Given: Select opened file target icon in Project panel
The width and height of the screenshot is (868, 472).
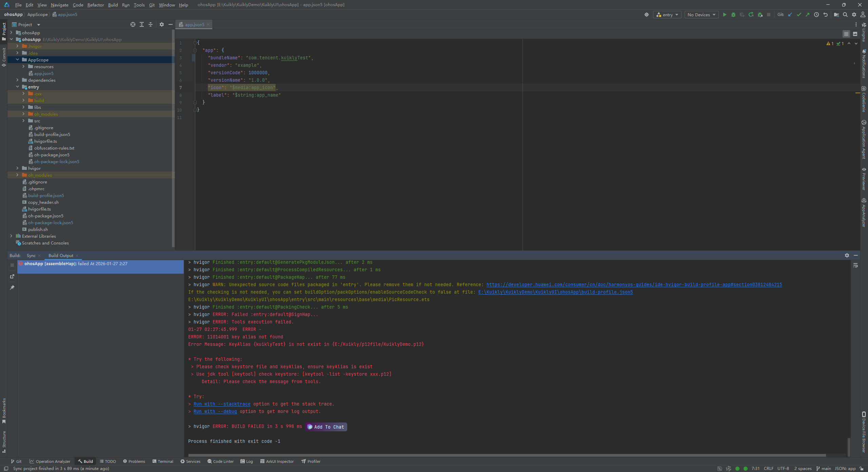Looking at the screenshot, I should pos(133,24).
